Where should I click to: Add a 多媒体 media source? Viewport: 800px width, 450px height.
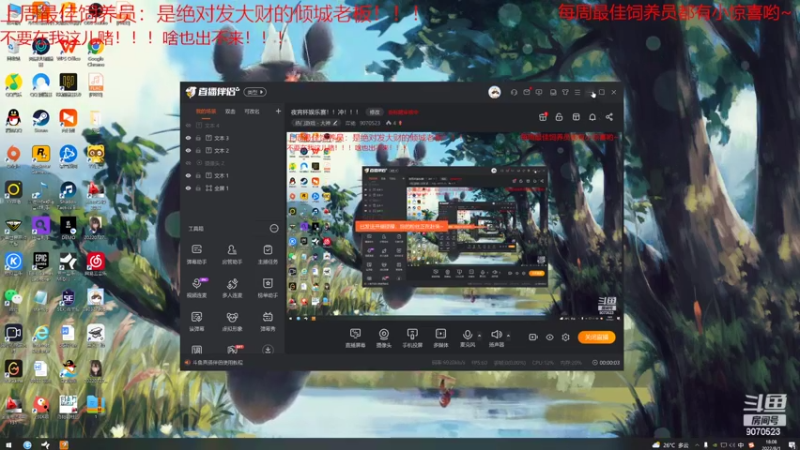pyautogui.click(x=440, y=338)
